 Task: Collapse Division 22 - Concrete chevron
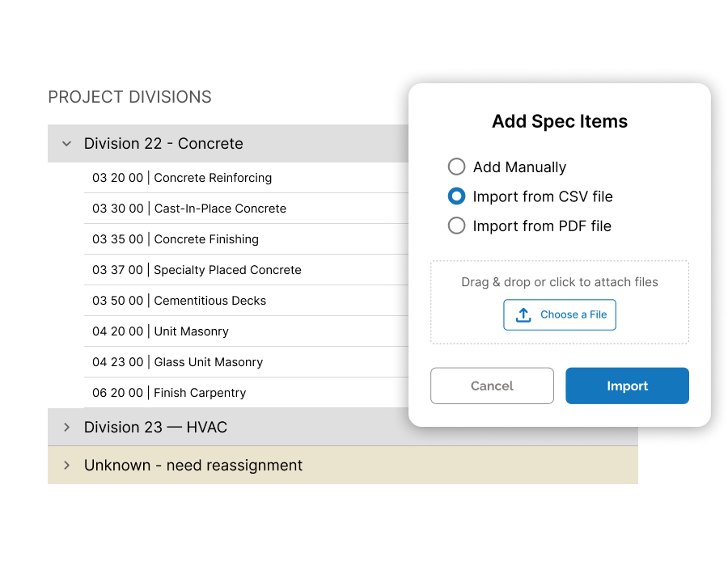67,144
